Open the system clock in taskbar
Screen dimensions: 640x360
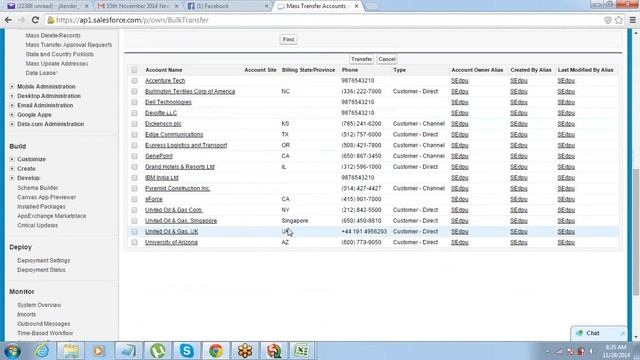pyautogui.click(x=616, y=351)
